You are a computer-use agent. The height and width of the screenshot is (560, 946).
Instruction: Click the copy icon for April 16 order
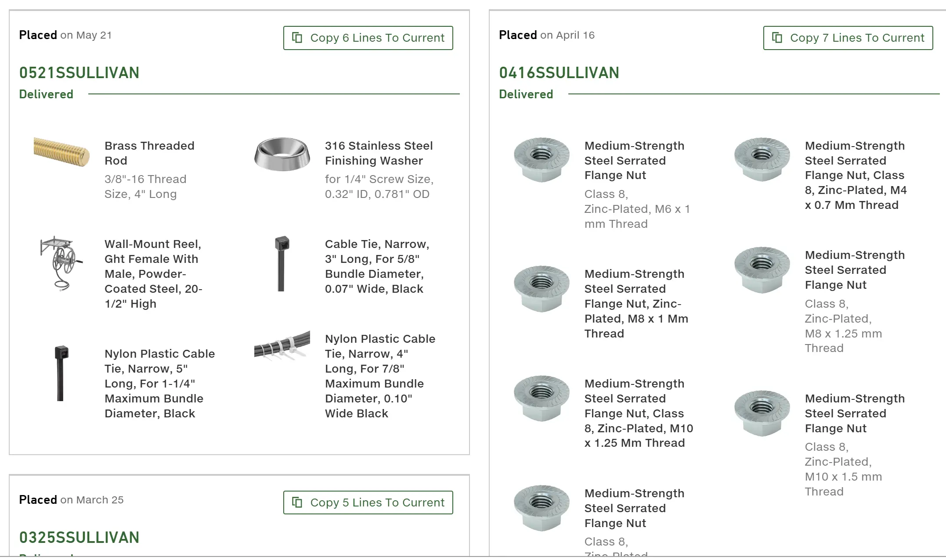click(777, 38)
